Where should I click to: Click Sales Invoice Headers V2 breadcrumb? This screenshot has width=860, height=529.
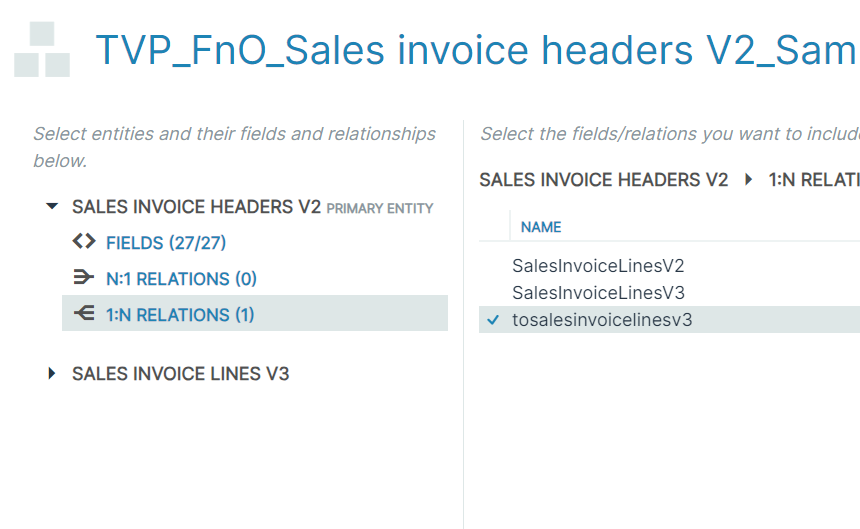(603, 180)
